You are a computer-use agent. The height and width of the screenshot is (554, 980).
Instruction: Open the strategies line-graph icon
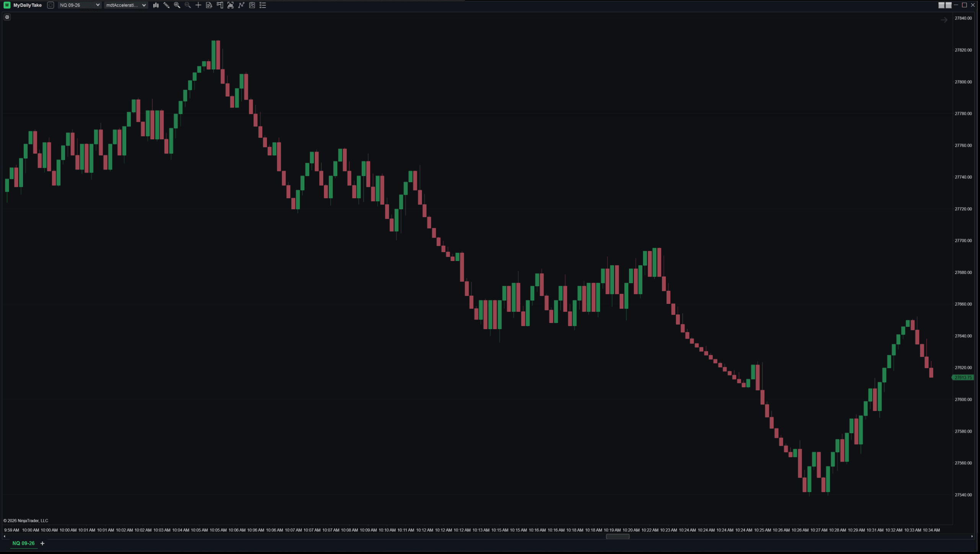pyautogui.click(x=241, y=5)
